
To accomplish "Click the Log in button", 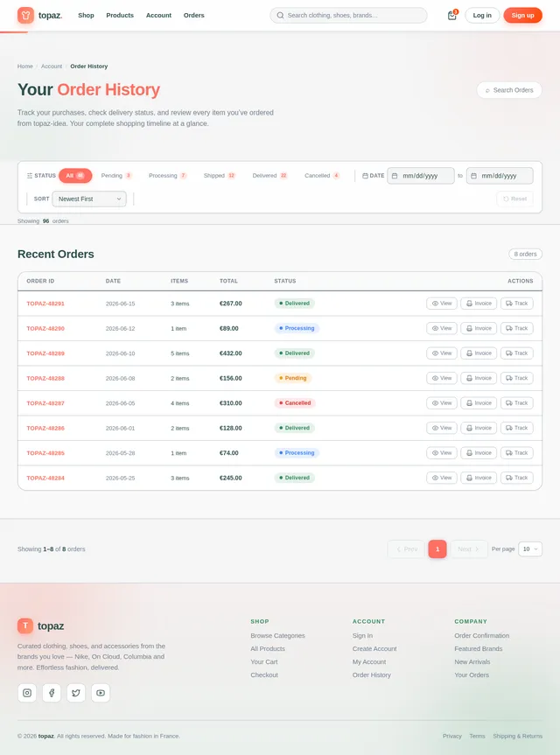I will pyautogui.click(x=482, y=16).
